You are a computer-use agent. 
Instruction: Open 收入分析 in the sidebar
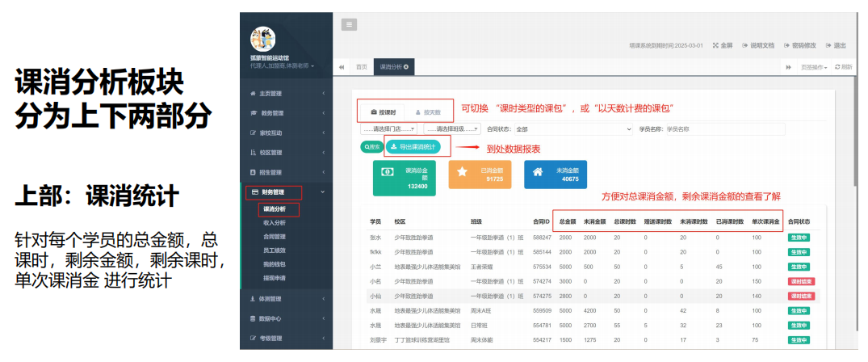tap(275, 223)
